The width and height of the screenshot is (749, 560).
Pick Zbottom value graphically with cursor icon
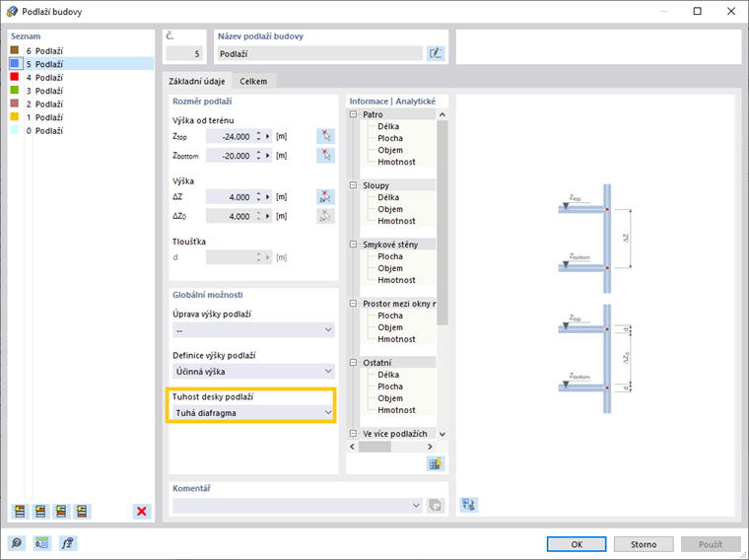click(x=325, y=156)
